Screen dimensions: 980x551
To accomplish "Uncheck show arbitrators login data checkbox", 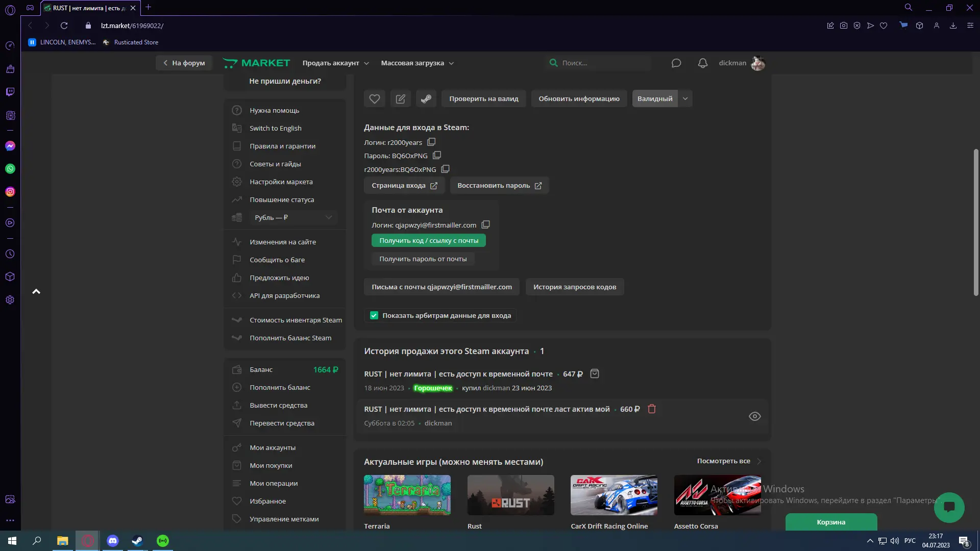I will 374,315.
